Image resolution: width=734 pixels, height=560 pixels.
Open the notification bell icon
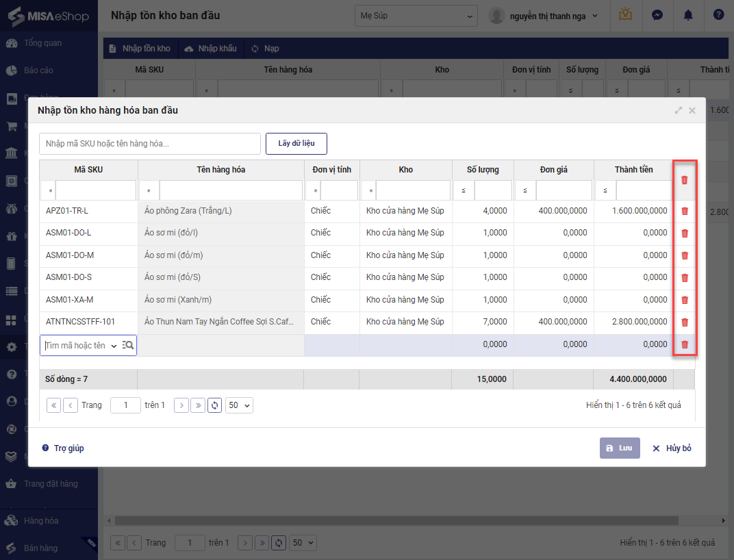(688, 15)
